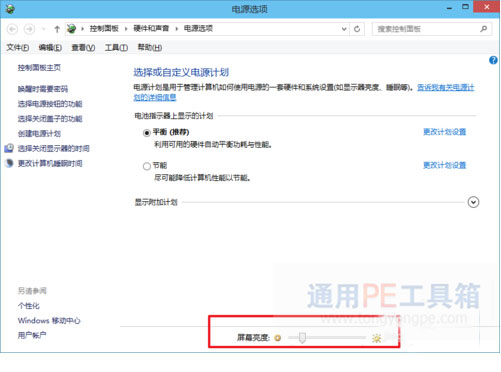Open 更改计划设置 for the 平衡 plan

pyautogui.click(x=445, y=132)
